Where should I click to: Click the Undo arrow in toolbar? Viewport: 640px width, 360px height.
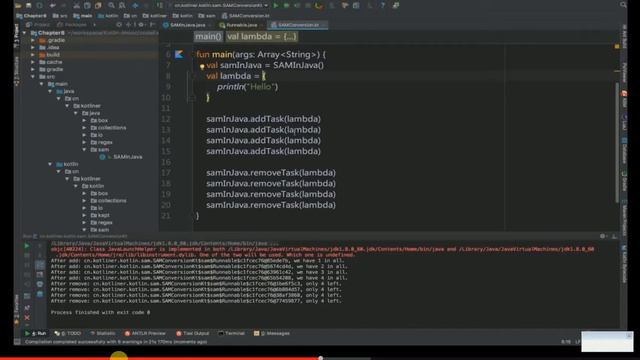pyautogui.click(x=53, y=5)
